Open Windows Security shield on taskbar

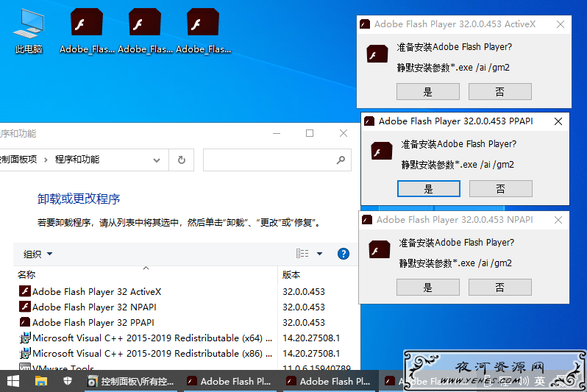pos(68,382)
